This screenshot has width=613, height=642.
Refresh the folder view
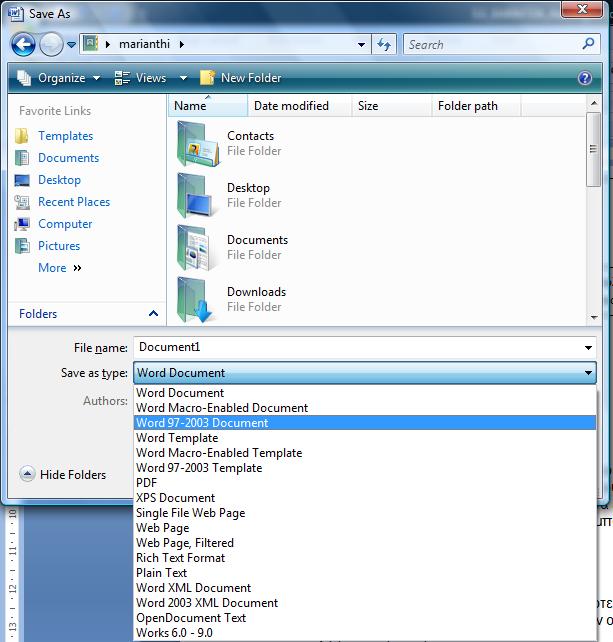(x=384, y=44)
